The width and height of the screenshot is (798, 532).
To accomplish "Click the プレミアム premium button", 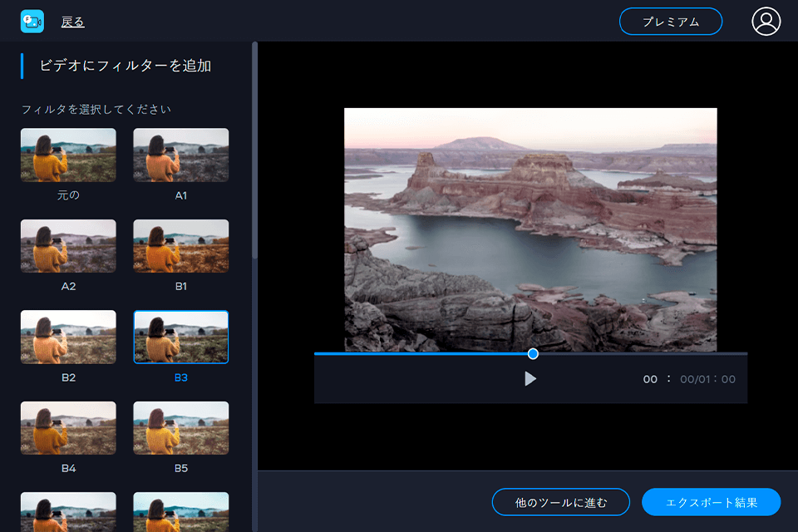I will click(x=670, y=22).
